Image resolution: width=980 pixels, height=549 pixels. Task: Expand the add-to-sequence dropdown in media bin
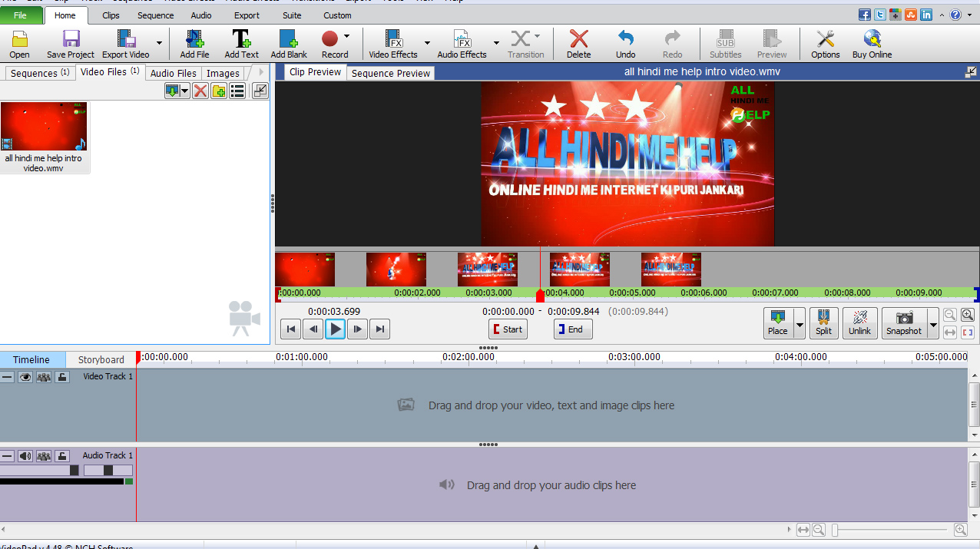[185, 91]
